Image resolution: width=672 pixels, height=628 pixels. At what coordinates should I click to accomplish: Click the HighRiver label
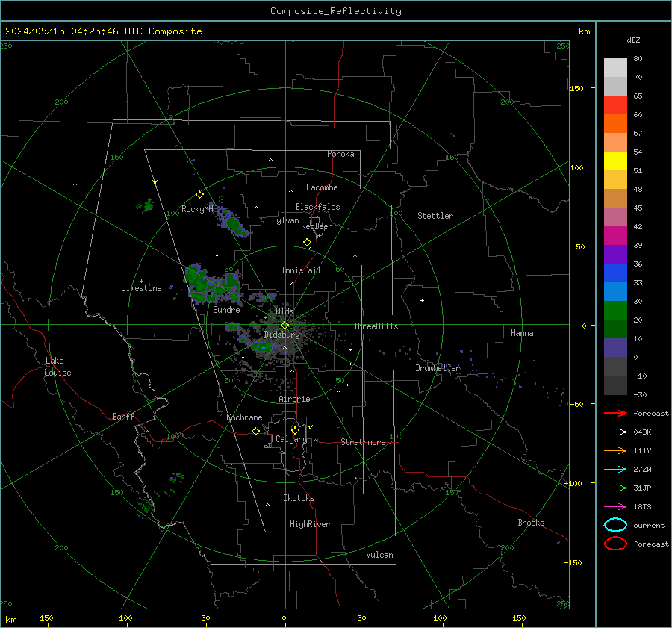tap(310, 524)
